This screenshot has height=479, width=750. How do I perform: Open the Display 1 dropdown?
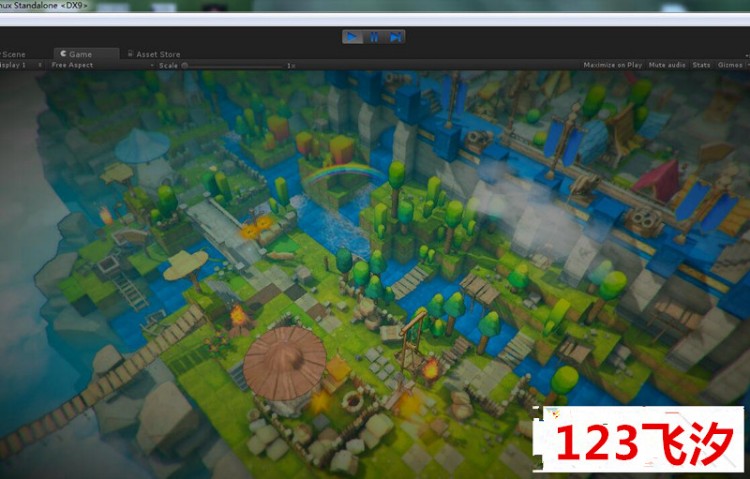(22, 65)
